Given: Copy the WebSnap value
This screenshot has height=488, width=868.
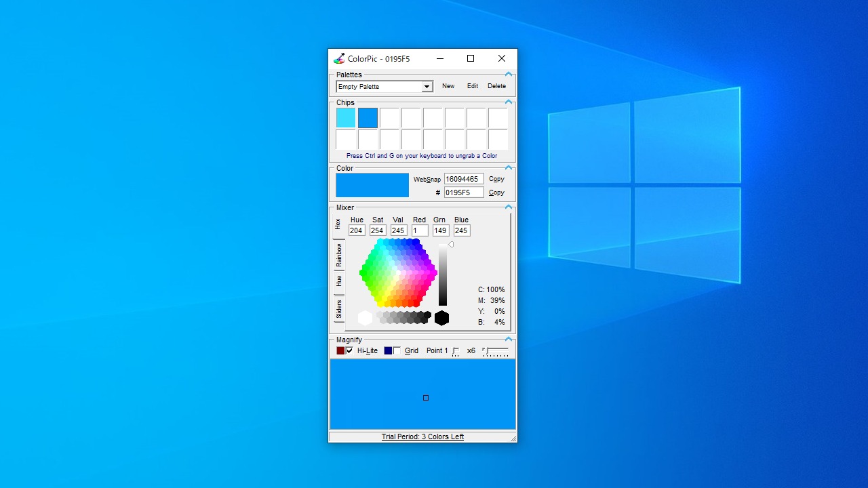Looking at the screenshot, I should tap(496, 179).
